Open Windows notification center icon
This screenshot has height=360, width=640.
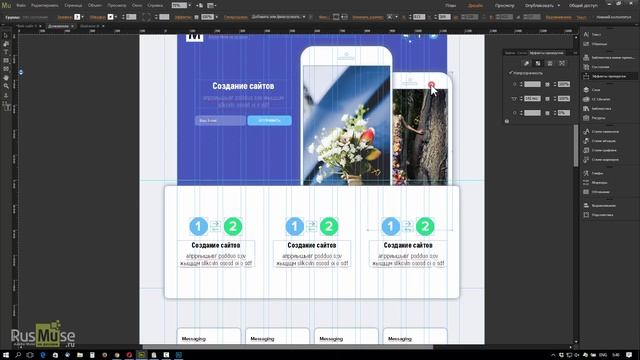click(x=629, y=355)
